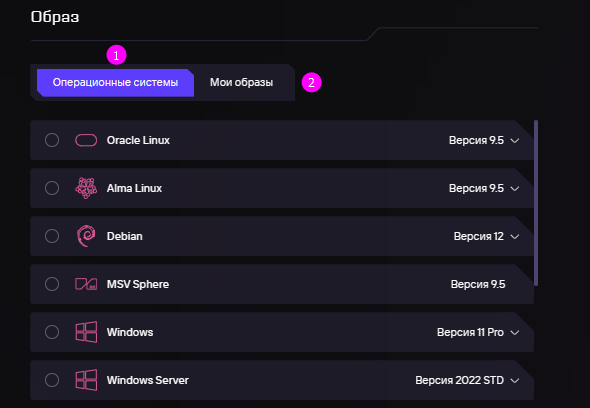Click the pink marker numbered 2
This screenshot has height=408, width=590.
(x=312, y=82)
